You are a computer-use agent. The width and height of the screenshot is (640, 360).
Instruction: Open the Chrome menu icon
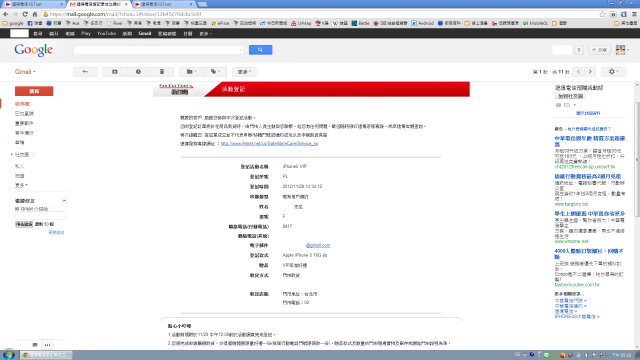point(634,14)
